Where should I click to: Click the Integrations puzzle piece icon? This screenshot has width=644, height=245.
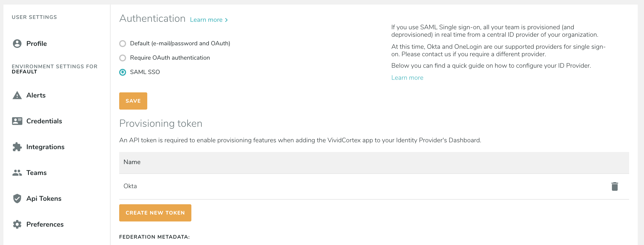[17, 147]
